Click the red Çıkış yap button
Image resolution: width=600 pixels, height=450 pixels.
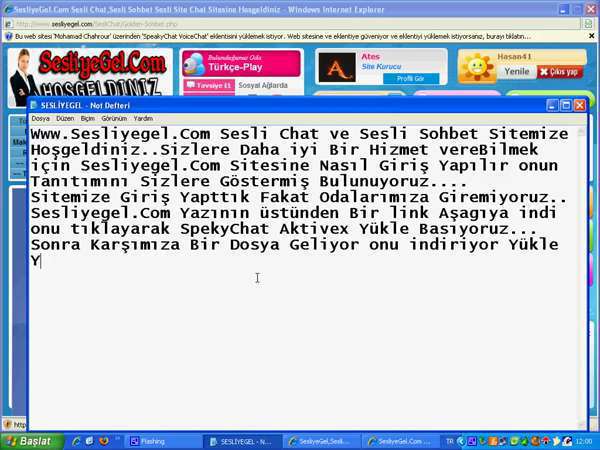coord(560,72)
